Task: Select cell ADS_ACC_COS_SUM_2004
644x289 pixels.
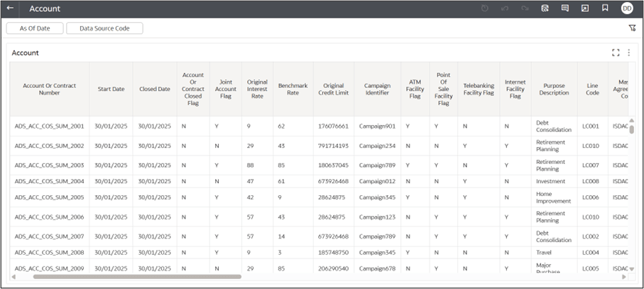Action: 49,181
